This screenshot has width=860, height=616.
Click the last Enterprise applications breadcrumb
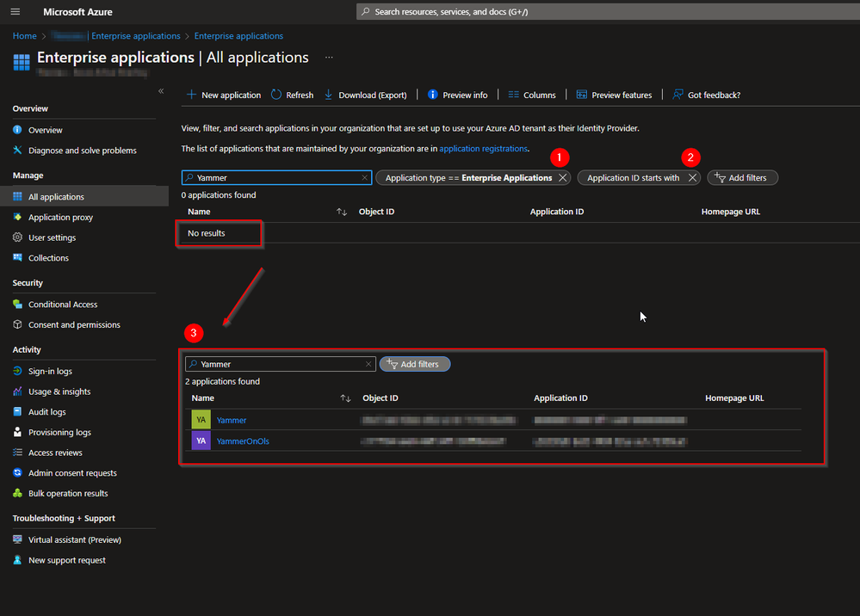[238, 35]
